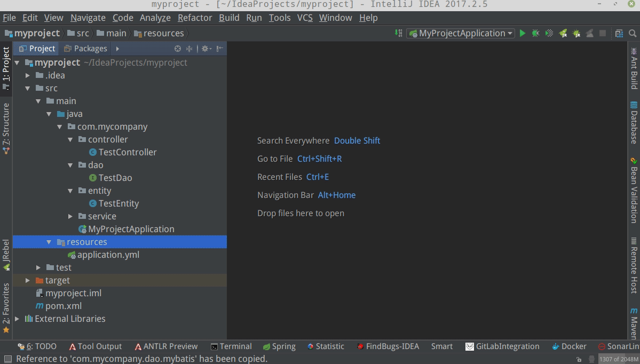
Task: Open the Database side panel
Action: pyautogui.click(x=634, y=122)
